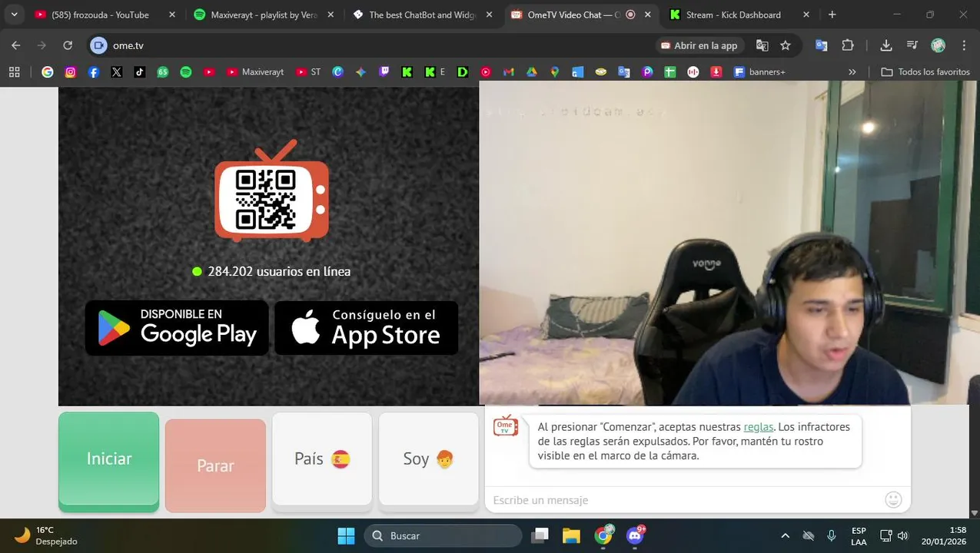This screenshot has height=553, width=980.
Task: Open Todos los favoritos folder
Action: 925,71
